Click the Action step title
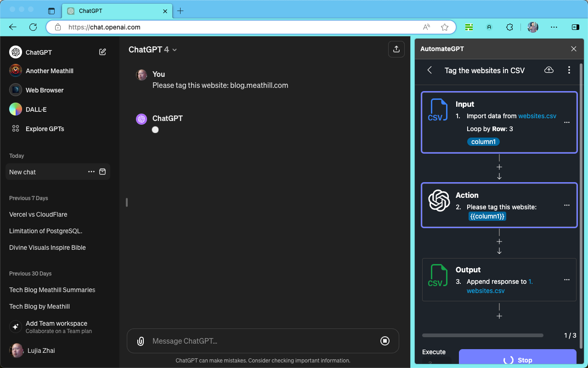 click(467, 195)
